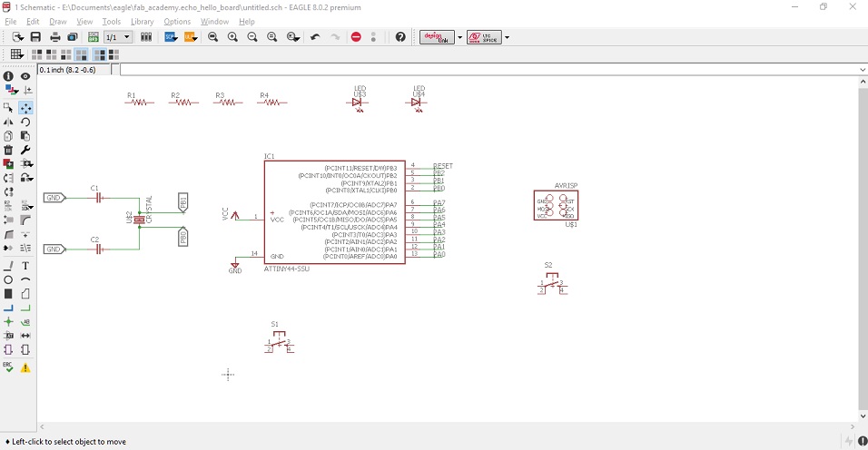The width and height of the screenshot is (868, 450).
Task: Run the ERC check tool
Action: coord(8,367)
